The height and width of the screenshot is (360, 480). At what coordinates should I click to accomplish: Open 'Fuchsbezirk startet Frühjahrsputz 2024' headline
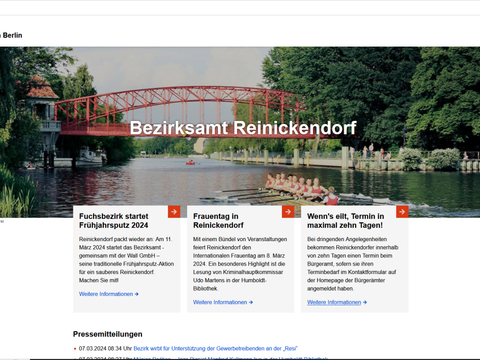pyautogui.click(x=114, y=221)
